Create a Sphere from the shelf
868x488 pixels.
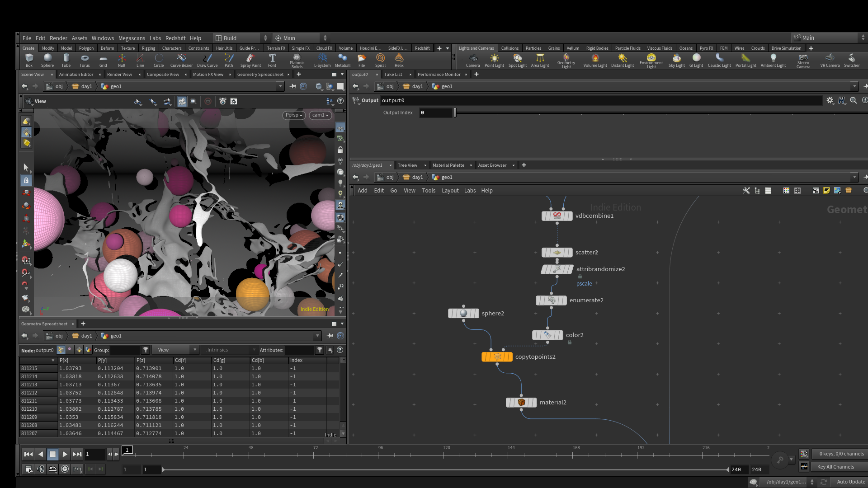47,61
